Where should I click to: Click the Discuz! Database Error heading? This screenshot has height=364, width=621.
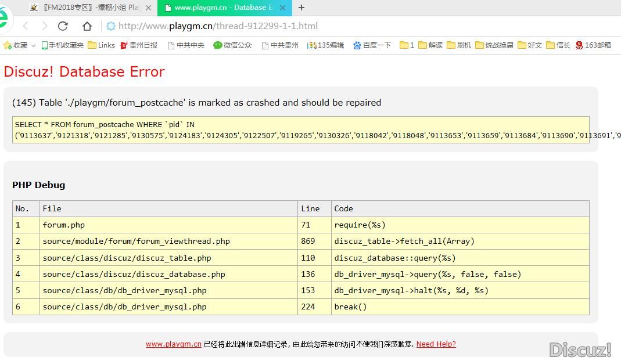point(84,71)
